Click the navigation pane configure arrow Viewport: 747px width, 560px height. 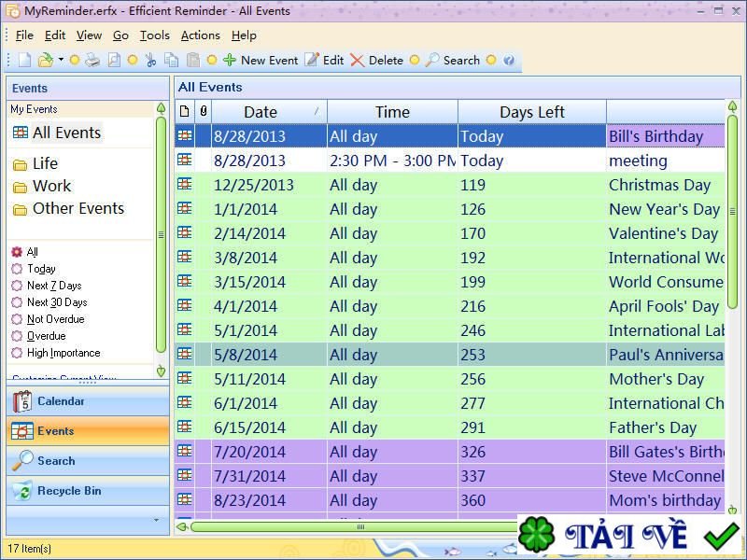click(x=157, y=520)
